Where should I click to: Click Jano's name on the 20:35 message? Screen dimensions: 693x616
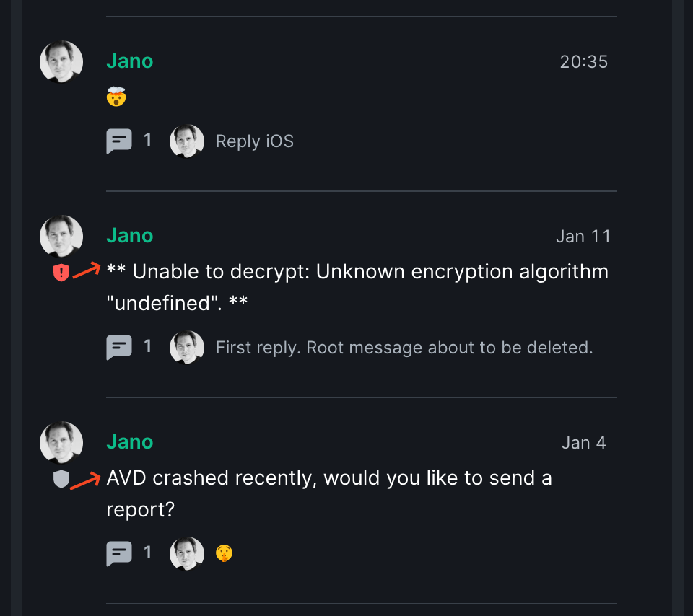click(130, 61)
